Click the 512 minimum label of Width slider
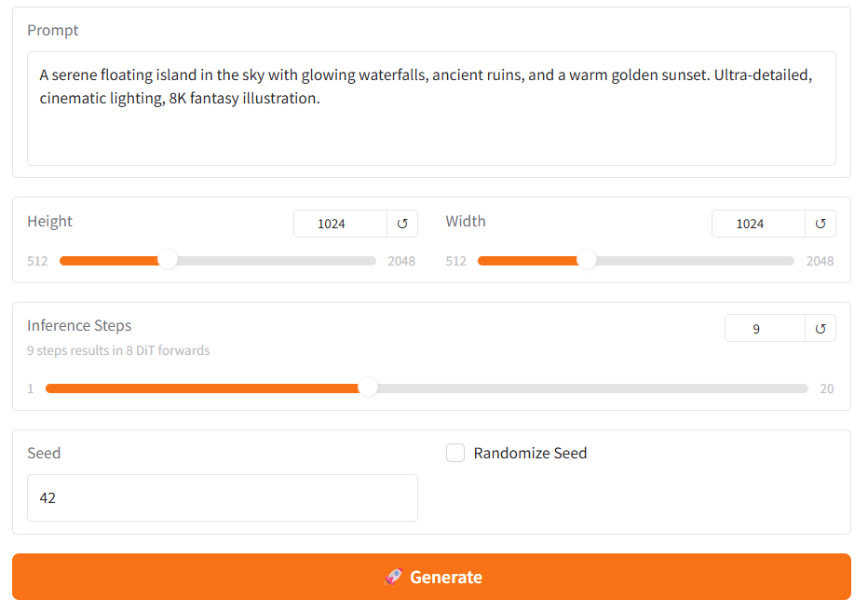The width and height of the screenshot is (868, 613). pos(456,261)
